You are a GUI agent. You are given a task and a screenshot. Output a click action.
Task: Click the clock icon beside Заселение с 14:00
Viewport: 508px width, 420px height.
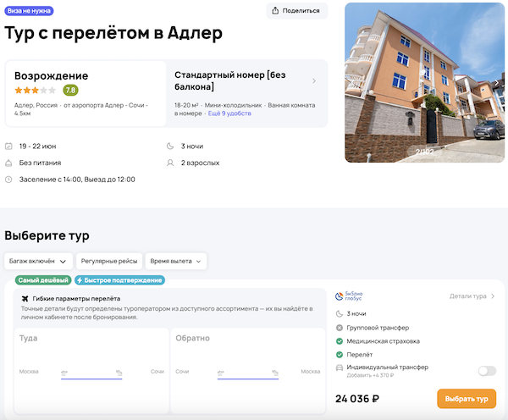pyautogui.click(x=8, y=180)
